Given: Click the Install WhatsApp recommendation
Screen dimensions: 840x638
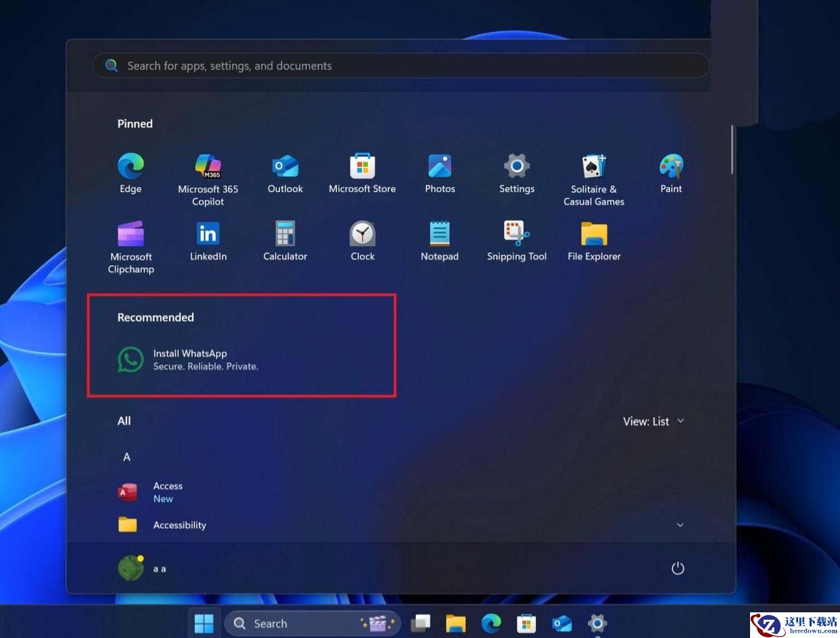Looking at the screenshot, I should point(188,360).
